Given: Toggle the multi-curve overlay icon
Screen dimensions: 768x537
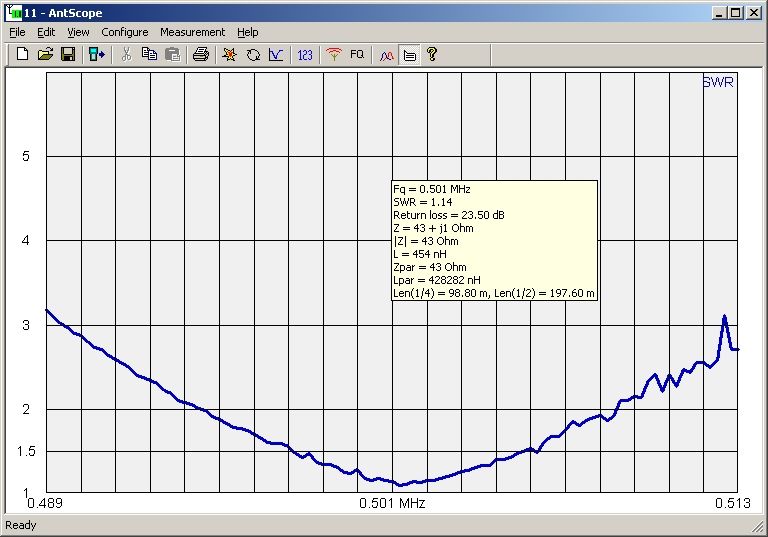Looking at the screenshot, I should (x=387, y=54).
